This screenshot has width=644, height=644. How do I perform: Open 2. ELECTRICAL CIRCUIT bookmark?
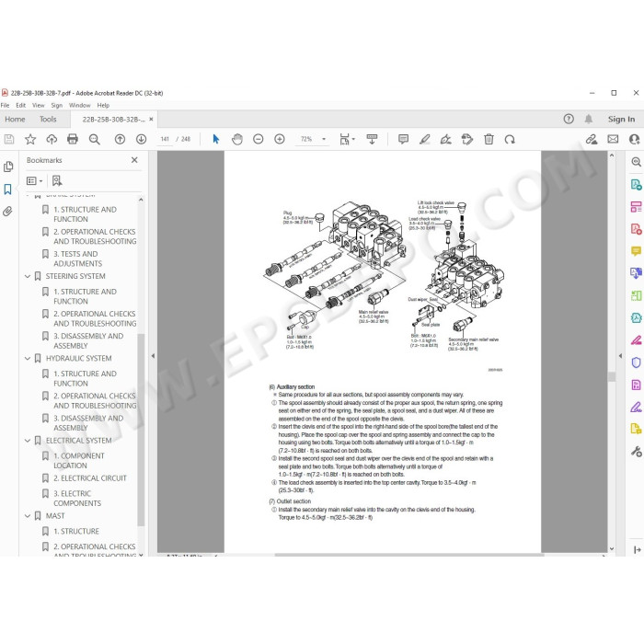coord(90,478)
